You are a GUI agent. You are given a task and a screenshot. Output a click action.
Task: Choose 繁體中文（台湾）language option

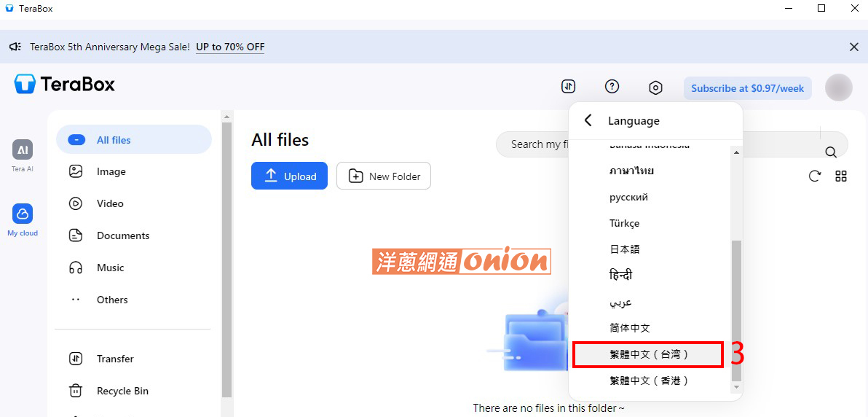tap(647, 354)
